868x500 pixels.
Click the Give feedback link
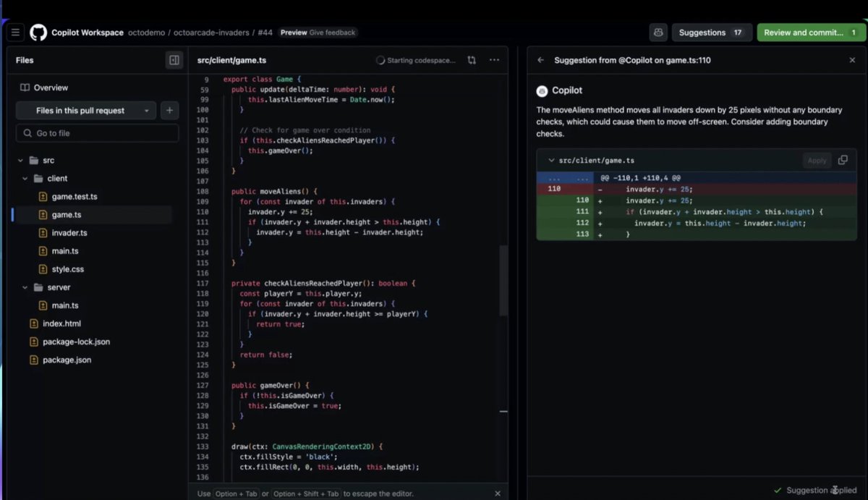(x=333, y=33)
